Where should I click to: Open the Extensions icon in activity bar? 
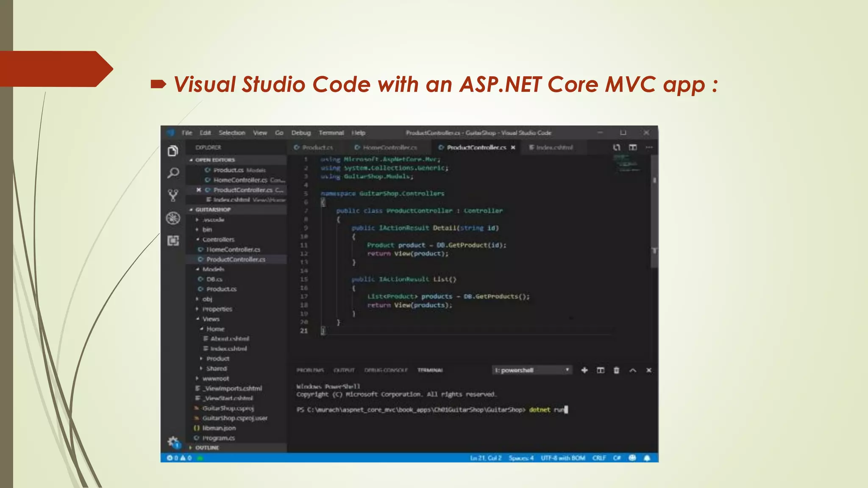click(x=173, y=240)
